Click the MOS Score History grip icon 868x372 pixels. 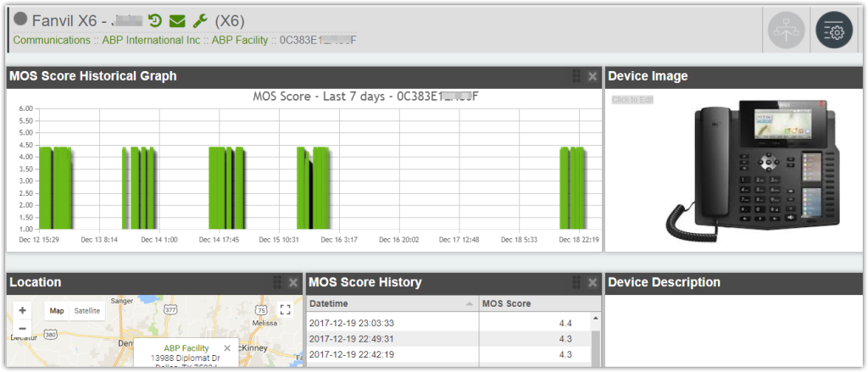pyautogui.click(x=576, y=282)
